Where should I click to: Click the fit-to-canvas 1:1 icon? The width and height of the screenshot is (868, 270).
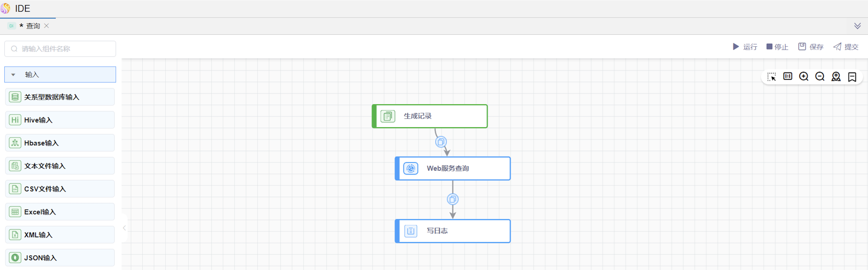787,77
